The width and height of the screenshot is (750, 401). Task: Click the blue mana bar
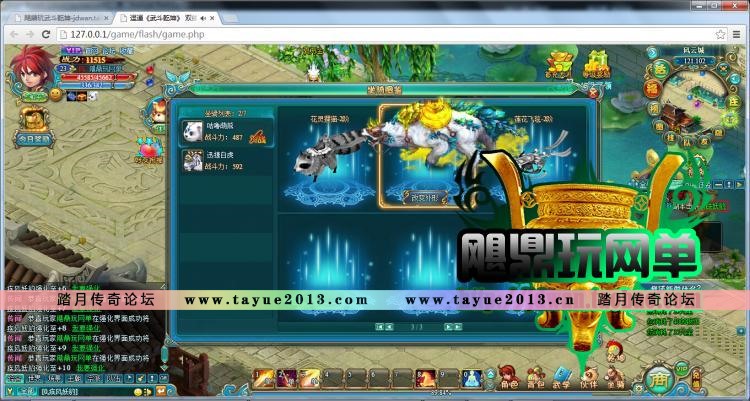[95, 85]
